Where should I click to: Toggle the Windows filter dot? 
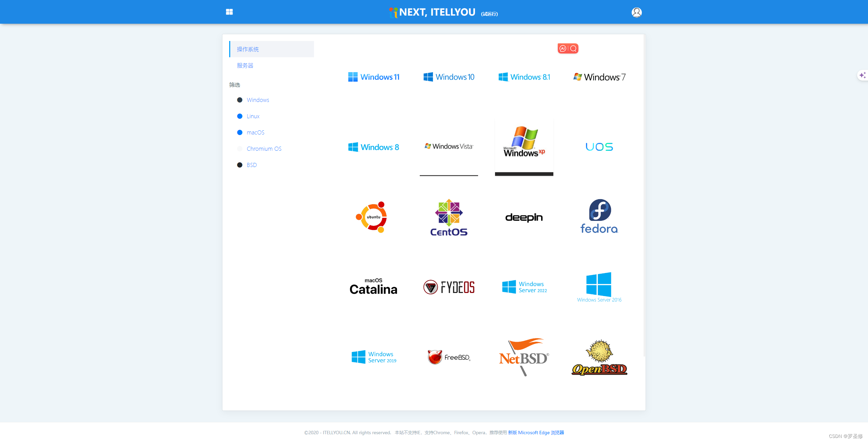click(x=240, y=100)
